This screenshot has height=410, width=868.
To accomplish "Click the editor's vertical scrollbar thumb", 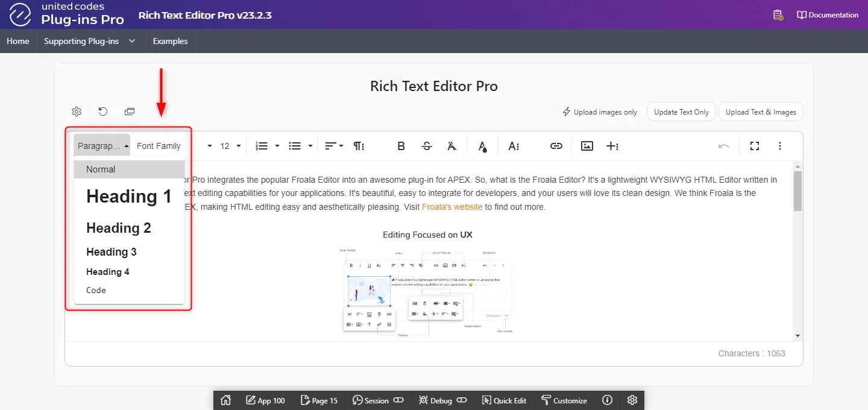I will pos(797,191).
